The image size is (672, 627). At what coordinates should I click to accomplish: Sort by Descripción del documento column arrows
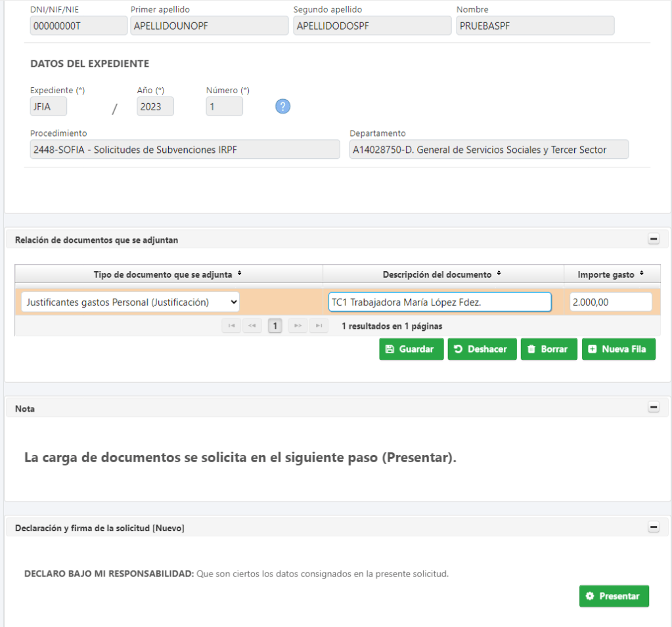point(499,274)
